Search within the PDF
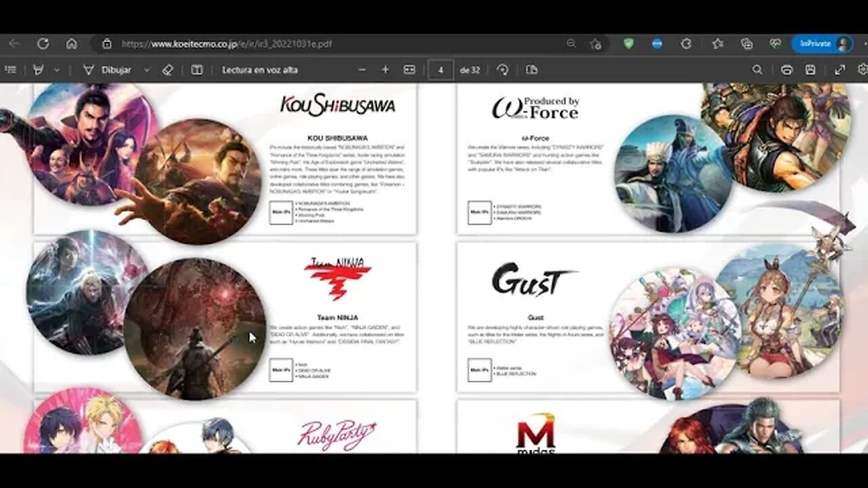868x488 pixels. (x=757, y=70)
